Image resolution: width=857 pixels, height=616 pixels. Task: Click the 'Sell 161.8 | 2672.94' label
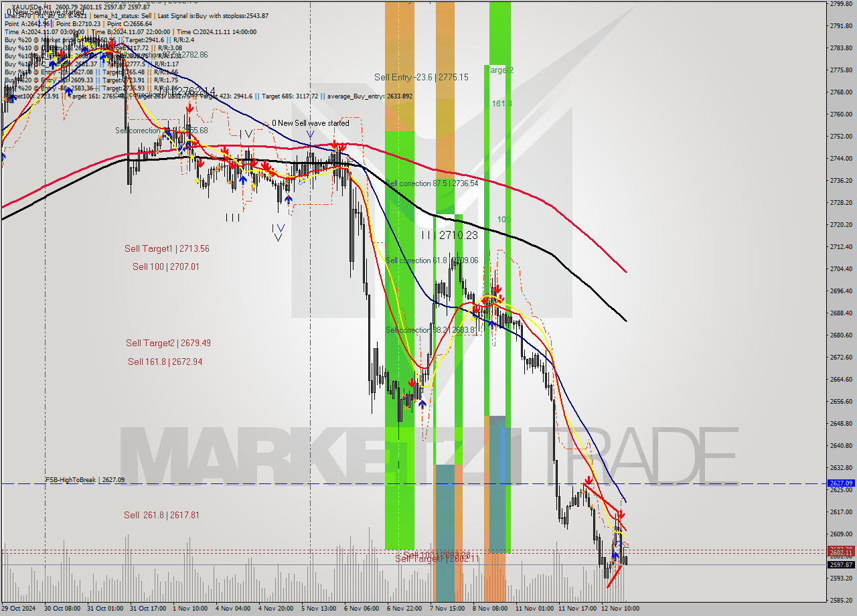(x=165, y=362)
